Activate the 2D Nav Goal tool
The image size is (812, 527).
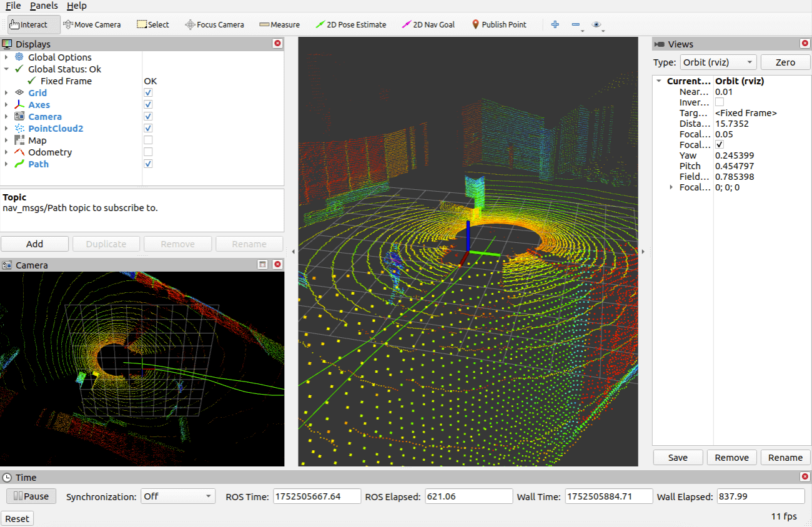pos(428,25)
